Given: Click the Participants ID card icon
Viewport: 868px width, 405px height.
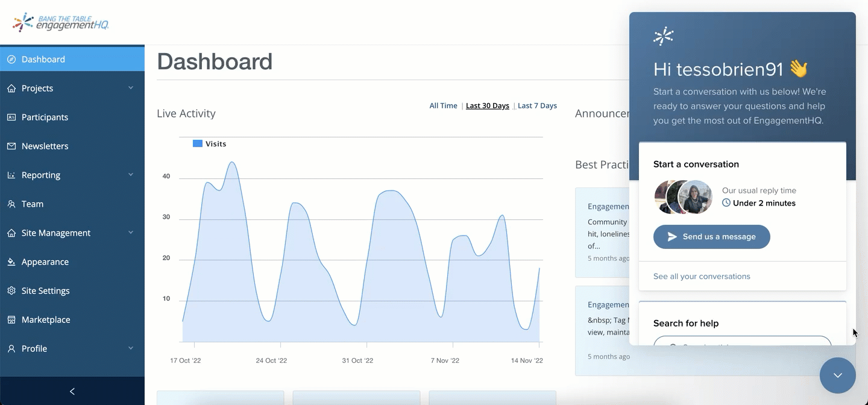Looking at the screenshot, I should (x=11, y=117).
